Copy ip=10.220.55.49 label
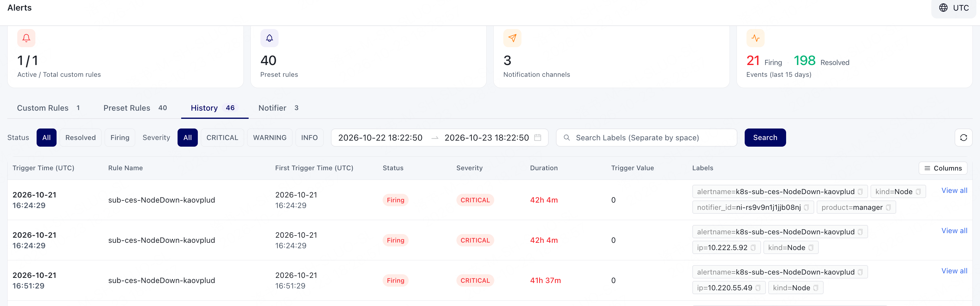980x306 pixels. pos(758,288)
